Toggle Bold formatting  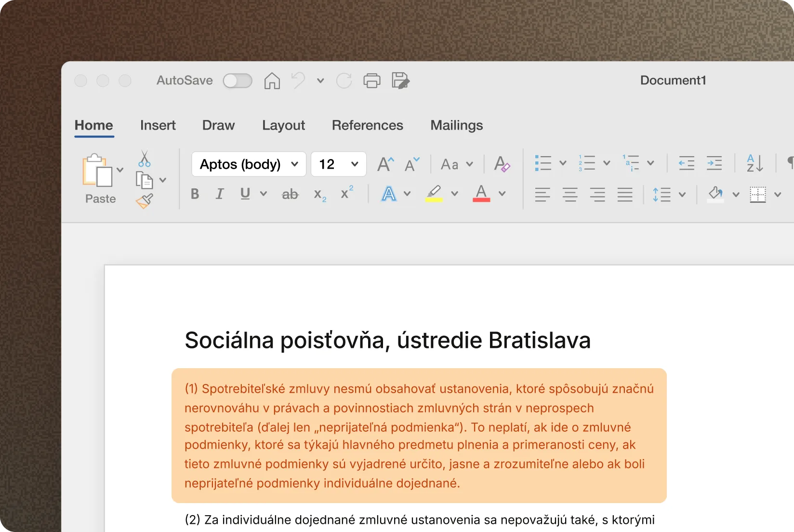click(195, 194)
